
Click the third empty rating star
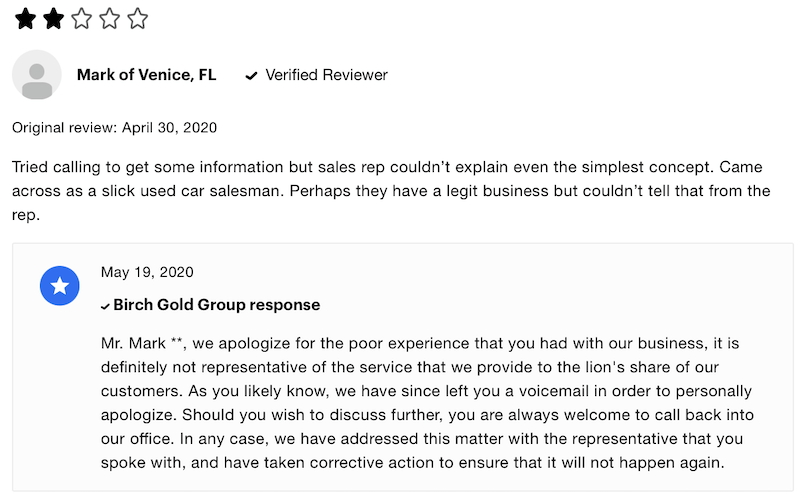click(81, 19)
